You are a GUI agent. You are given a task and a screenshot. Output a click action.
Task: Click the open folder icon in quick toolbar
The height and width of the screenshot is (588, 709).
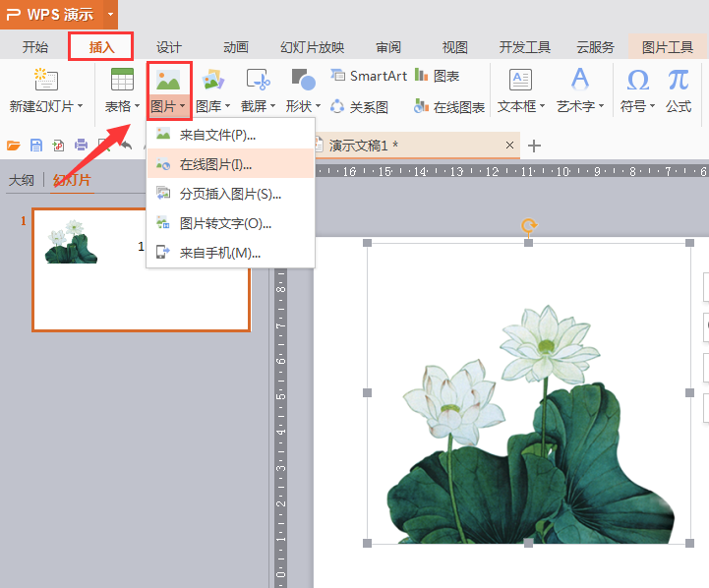point(14,146)
